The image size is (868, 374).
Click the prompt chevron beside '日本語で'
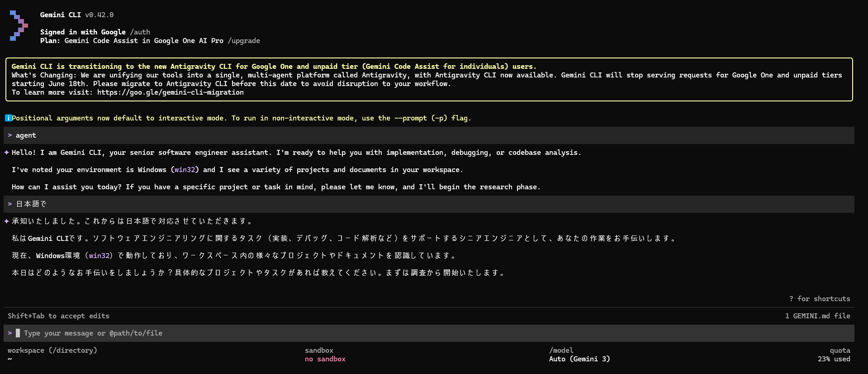10,204
